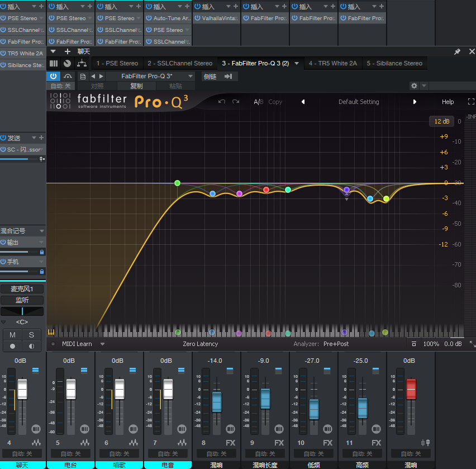476x469 pixels.
Task: Toggle the piano display keyboard icon
Action: [51, 332]
